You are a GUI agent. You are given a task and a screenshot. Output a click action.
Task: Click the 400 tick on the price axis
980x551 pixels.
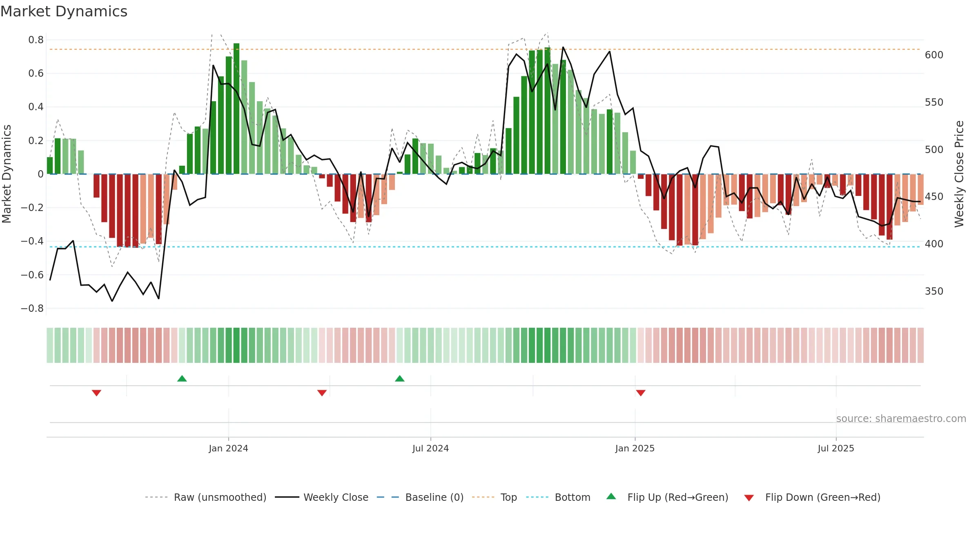(934, 244)
